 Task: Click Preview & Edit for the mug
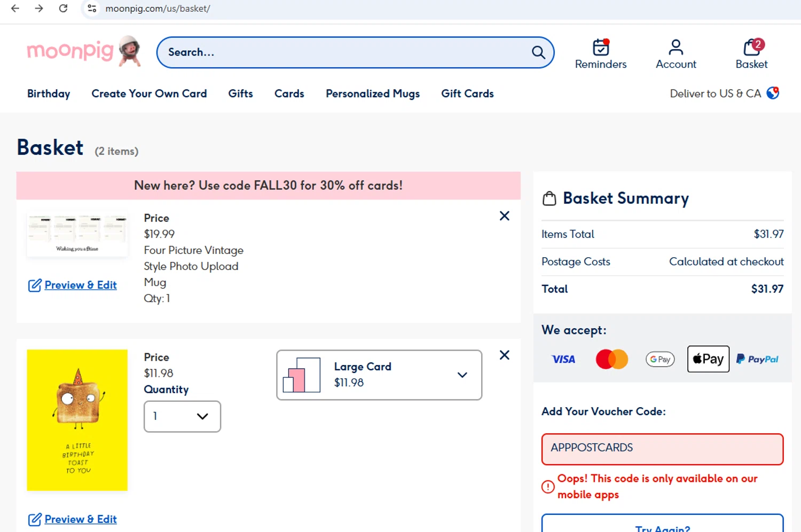(x=80, y=285)
